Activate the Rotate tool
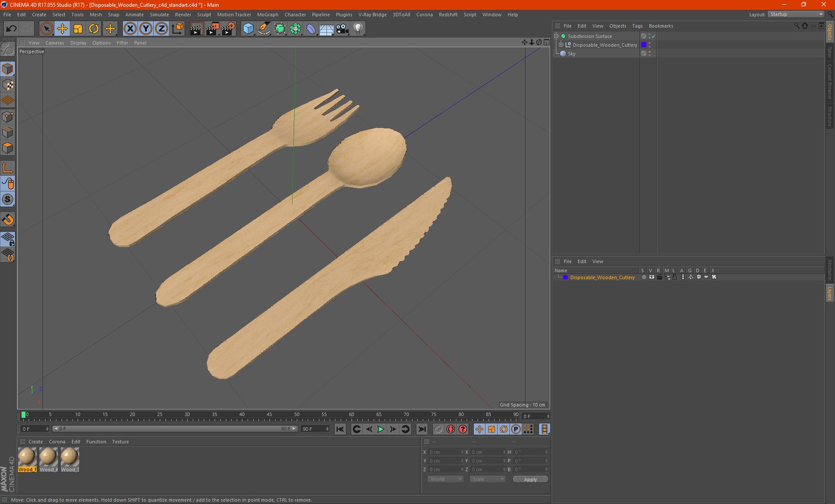This screenshot has width=835, height=504. pos(94,29)
